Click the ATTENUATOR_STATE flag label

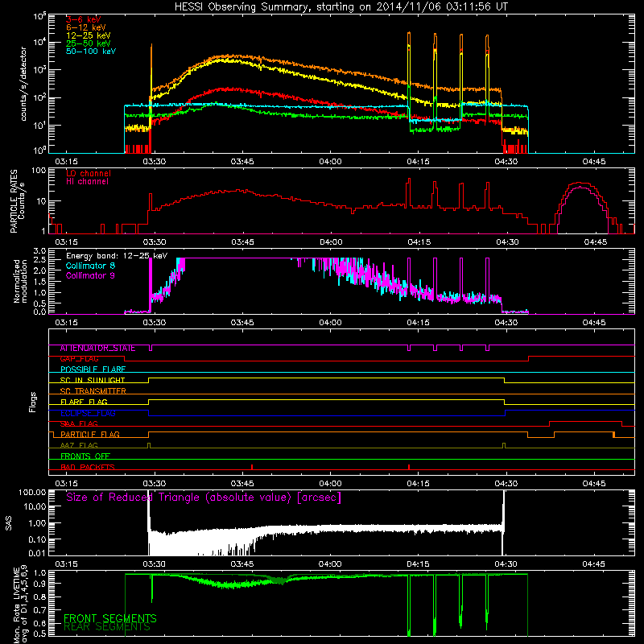coord(97,349)
